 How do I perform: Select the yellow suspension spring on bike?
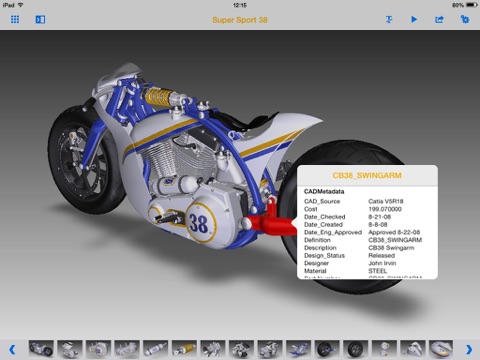point(158,97)
